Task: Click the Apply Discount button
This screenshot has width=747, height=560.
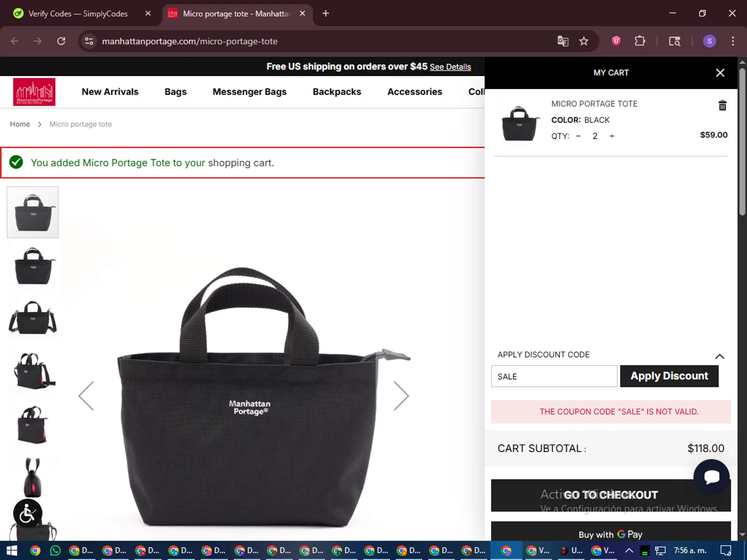Action: coord(669,376)
